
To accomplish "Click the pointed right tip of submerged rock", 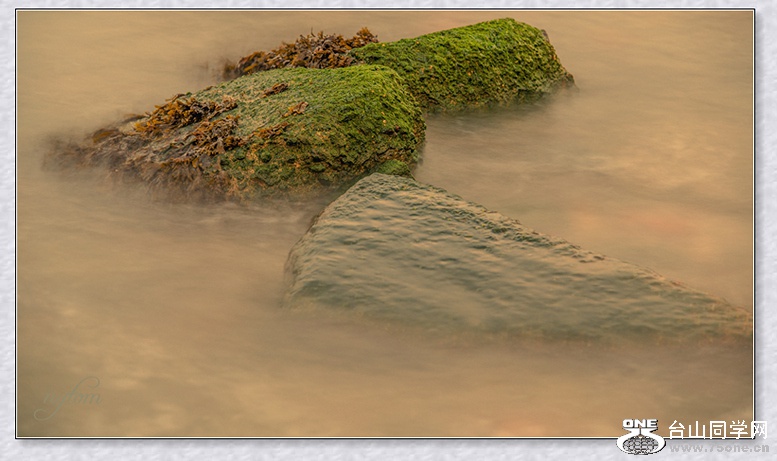I will 735,320.
